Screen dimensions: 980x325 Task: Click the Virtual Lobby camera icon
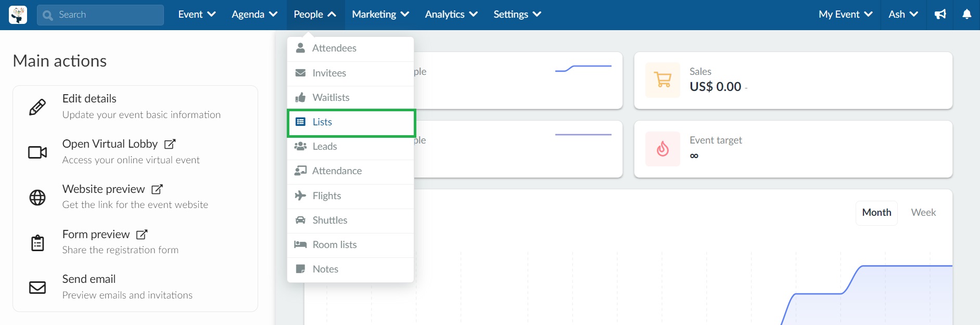[x=37, y=152]
